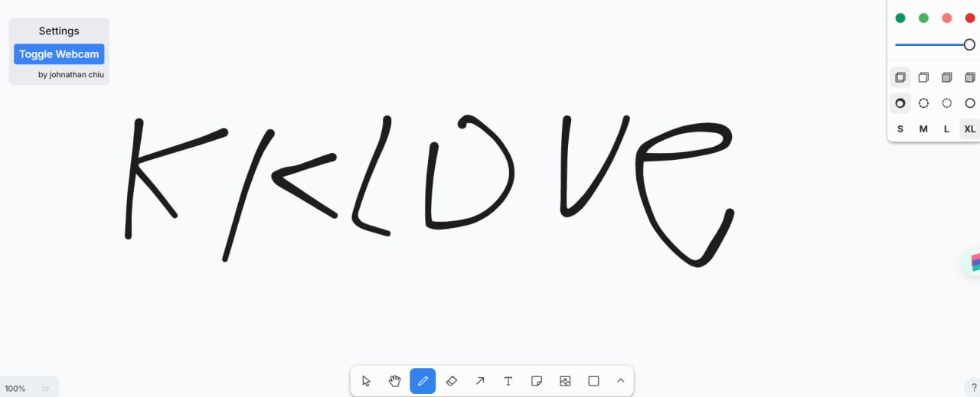The image size is (980, 397).
Task: Choose the semi-transparent fill style
Action: click(923, 77)
